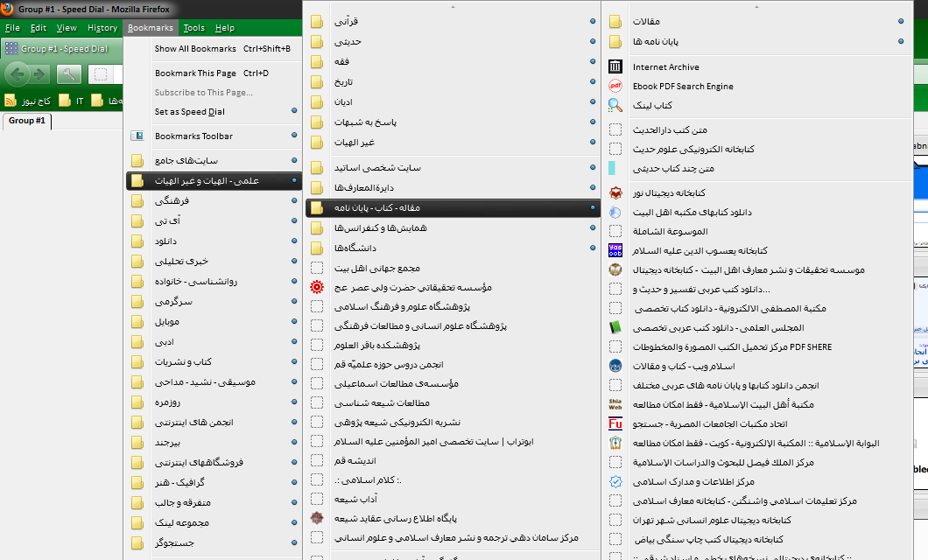Click the RSS feed icon for کاج نیوز
Viewport: 928px width, 560px height.
click(11, 101)
